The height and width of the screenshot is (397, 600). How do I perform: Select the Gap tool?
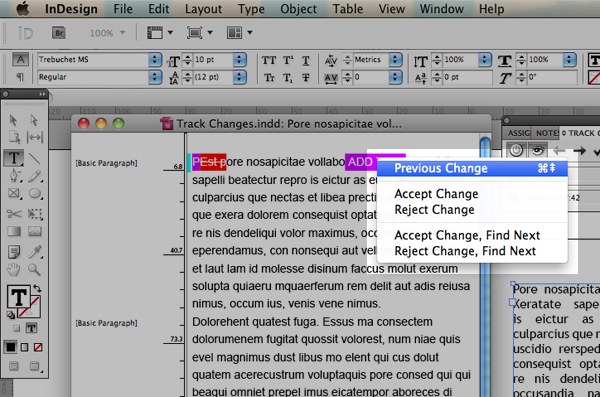[x=35, y=137]
